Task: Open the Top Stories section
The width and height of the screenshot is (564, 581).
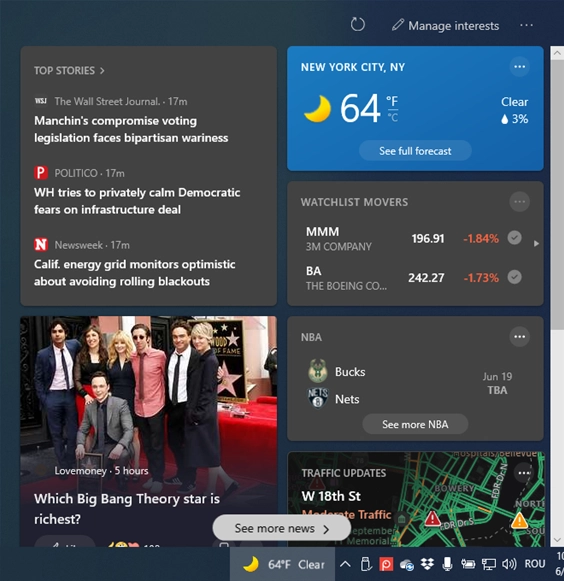Action: 69,70
